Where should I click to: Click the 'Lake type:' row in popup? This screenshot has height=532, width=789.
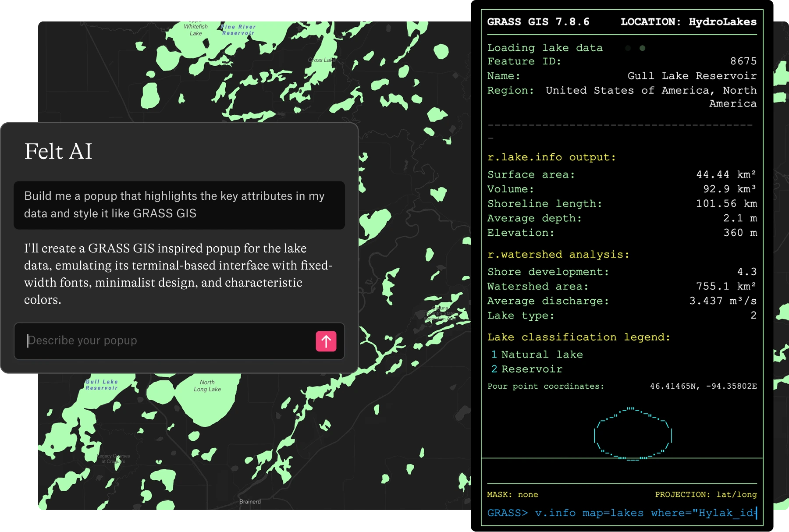622,316
